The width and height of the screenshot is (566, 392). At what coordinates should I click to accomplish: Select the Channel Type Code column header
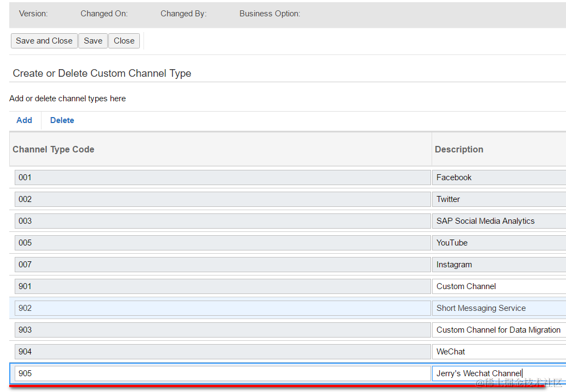[53, 149]
